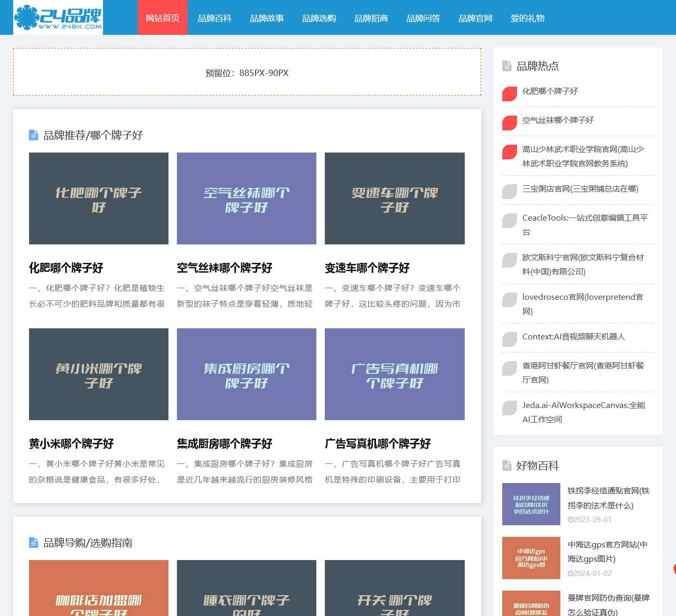Image resolution: width=676 pixels, height=616 pixels.
Task: Open the 品牌故事 navigation item
Action: [x=267, y=17]
